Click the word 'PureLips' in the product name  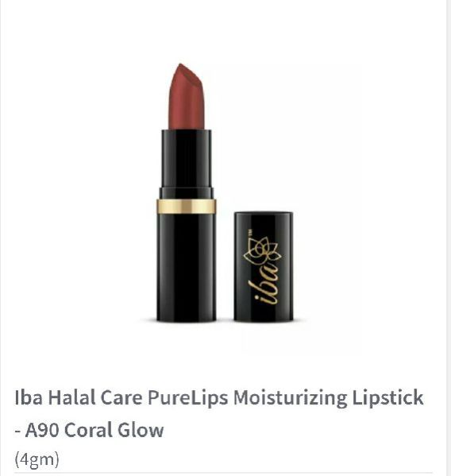pos(187,397)
